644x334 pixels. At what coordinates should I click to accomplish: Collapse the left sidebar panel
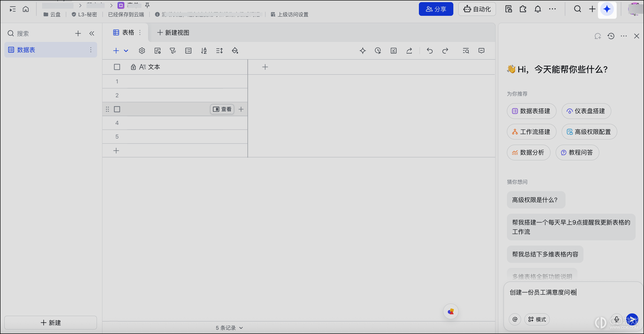[x=92, y=34]
